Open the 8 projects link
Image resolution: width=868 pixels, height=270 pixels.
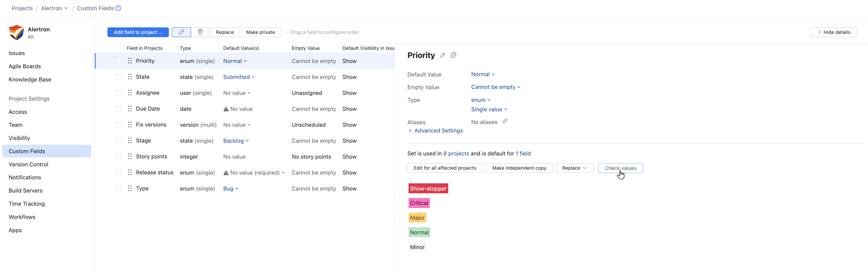(x=456, y=153)
